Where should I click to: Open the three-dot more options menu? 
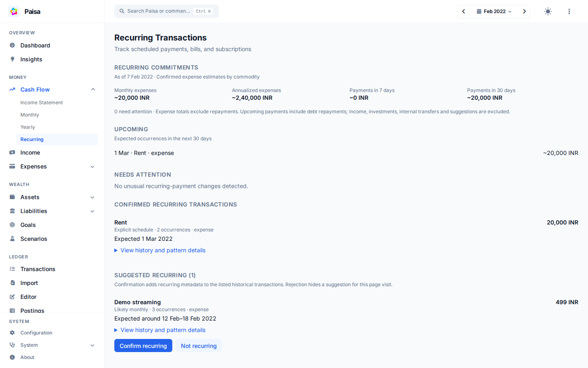click(x=569, y=11)
